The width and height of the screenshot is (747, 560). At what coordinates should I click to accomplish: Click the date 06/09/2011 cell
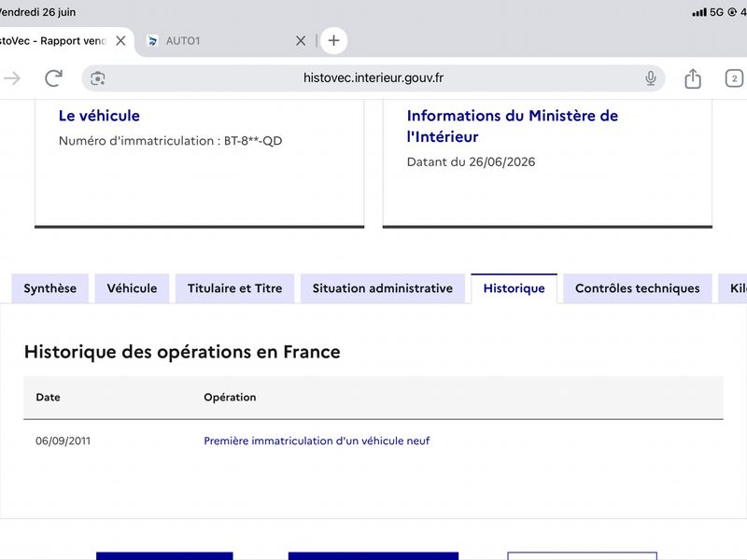[x=63, y=441]
